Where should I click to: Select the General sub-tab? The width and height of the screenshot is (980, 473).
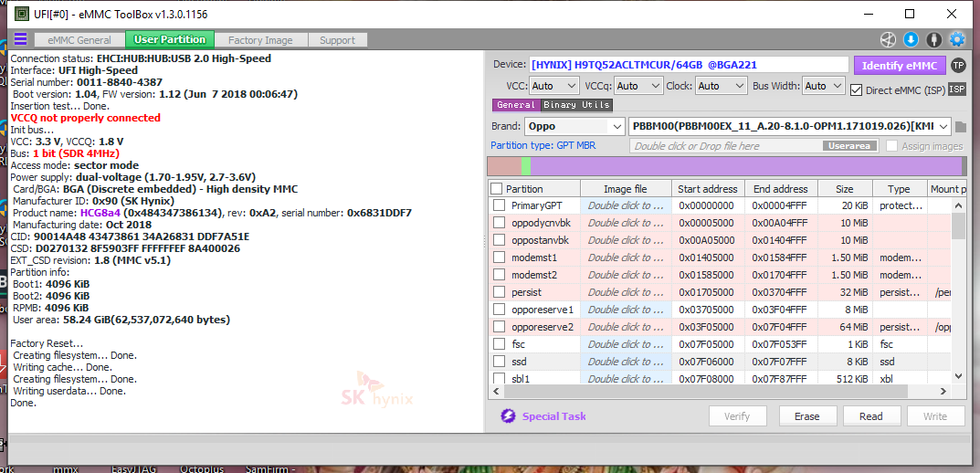click(516, 105)
